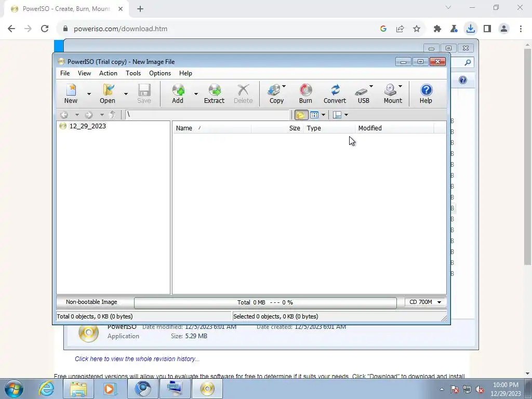Reload the poweriso.com page

click(45, 29)
